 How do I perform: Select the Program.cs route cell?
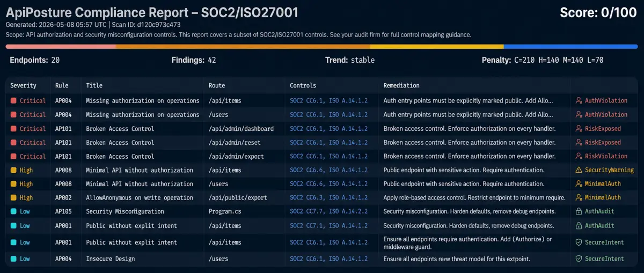pos(225,211)
